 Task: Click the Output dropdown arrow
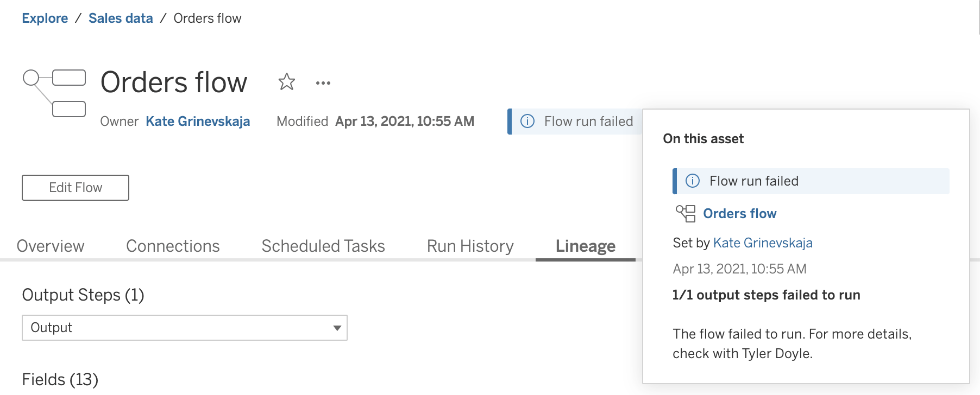337,328
